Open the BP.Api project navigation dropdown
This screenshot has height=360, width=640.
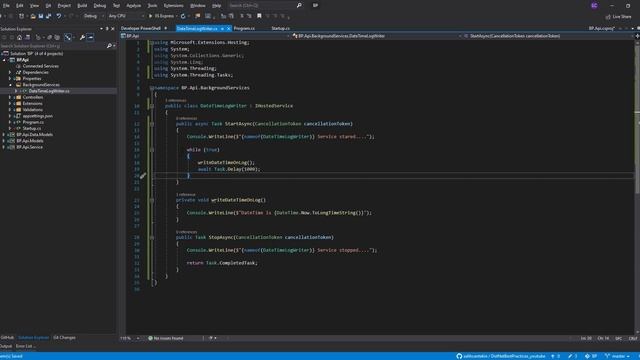tap(206, 36)
